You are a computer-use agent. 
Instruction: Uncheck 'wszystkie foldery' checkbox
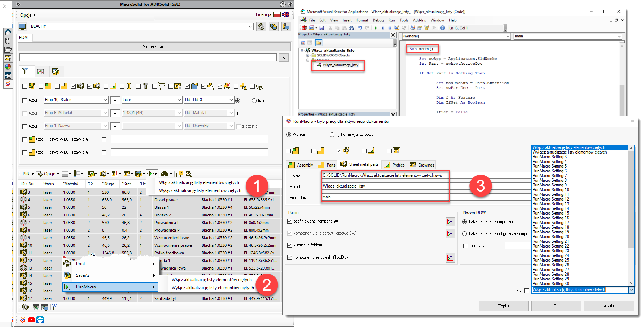click(x=289, y=245)
